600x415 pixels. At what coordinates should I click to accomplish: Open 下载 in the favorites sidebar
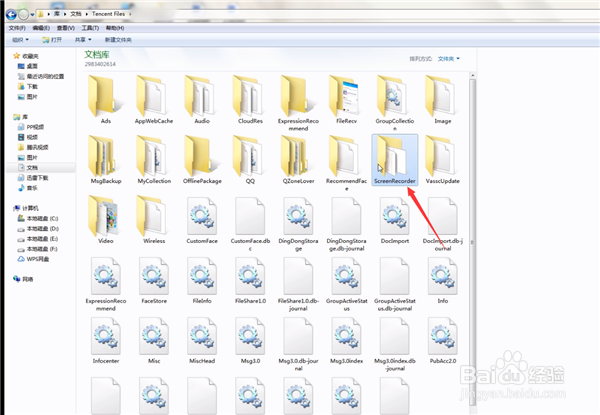[28, 86]
